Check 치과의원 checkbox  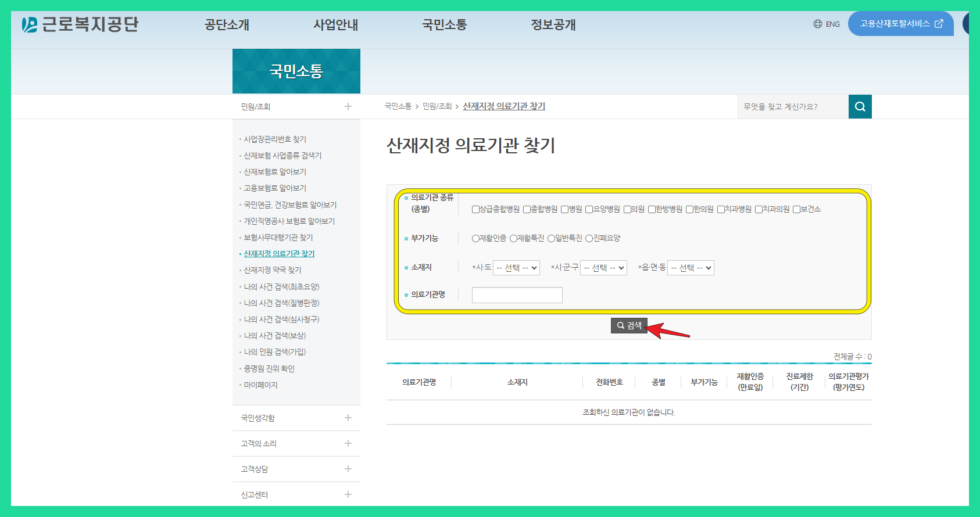759,209
